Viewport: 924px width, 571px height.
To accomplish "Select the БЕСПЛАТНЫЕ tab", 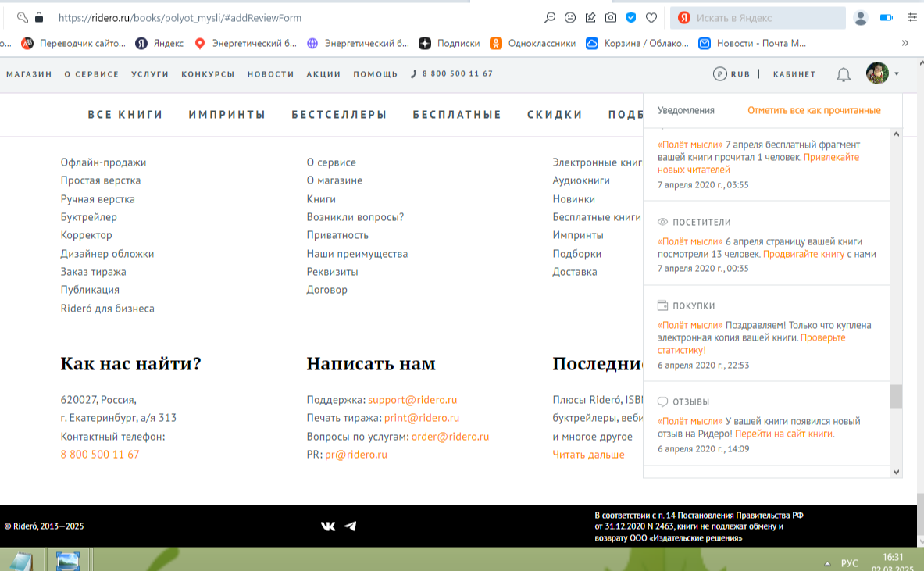I will (x=457, y=114).
